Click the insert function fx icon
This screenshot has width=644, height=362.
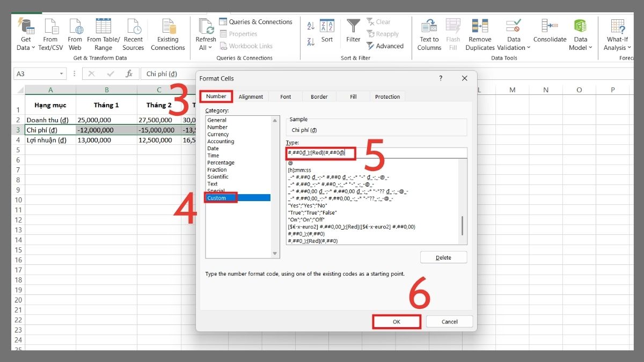pos(129,74)
